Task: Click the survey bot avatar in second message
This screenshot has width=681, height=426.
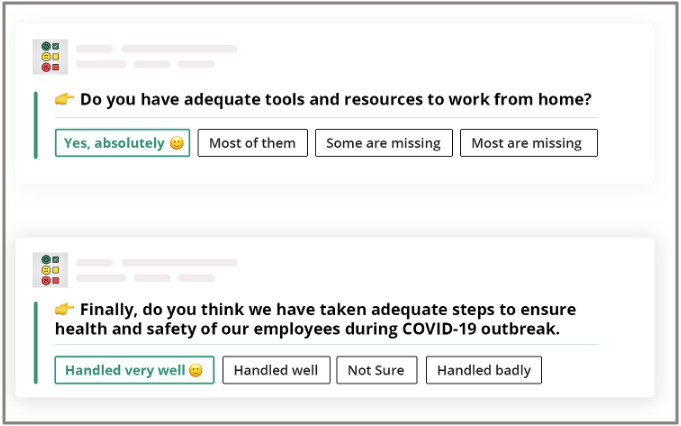Action: pos(50,270)
